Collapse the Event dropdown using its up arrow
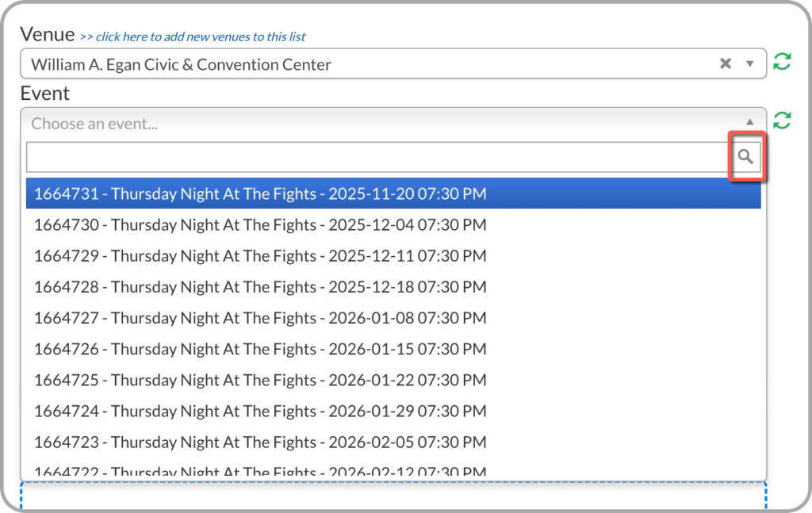The width and height of the screenshot is (812, 513). point(750,122)
